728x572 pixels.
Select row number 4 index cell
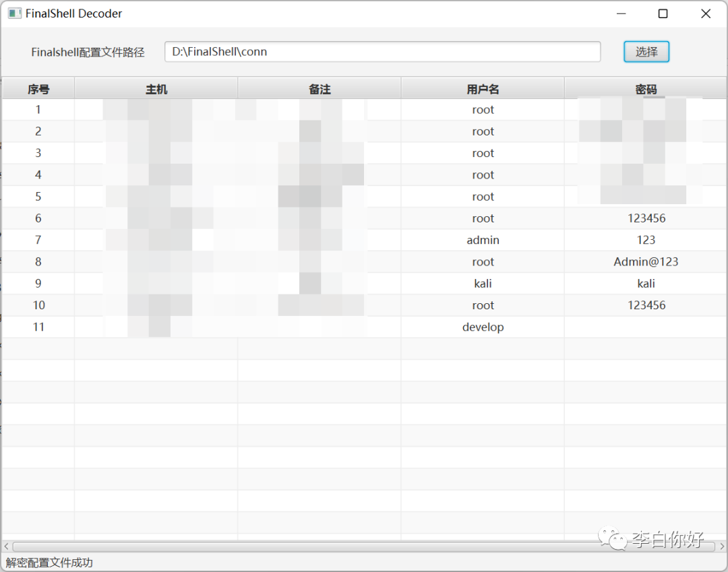click(x=38, y=175)
